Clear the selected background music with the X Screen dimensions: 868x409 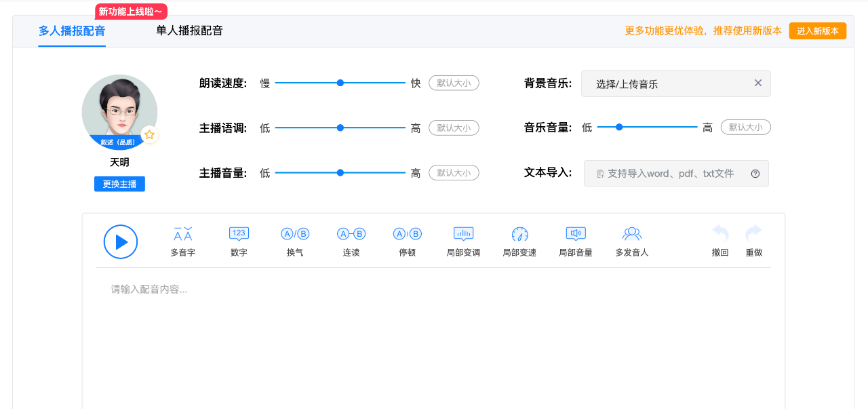coord(757,83)
